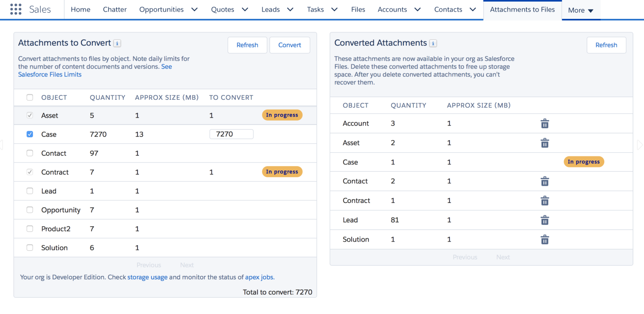Check the Solution row checkbox in convert list

pos(30,248)
